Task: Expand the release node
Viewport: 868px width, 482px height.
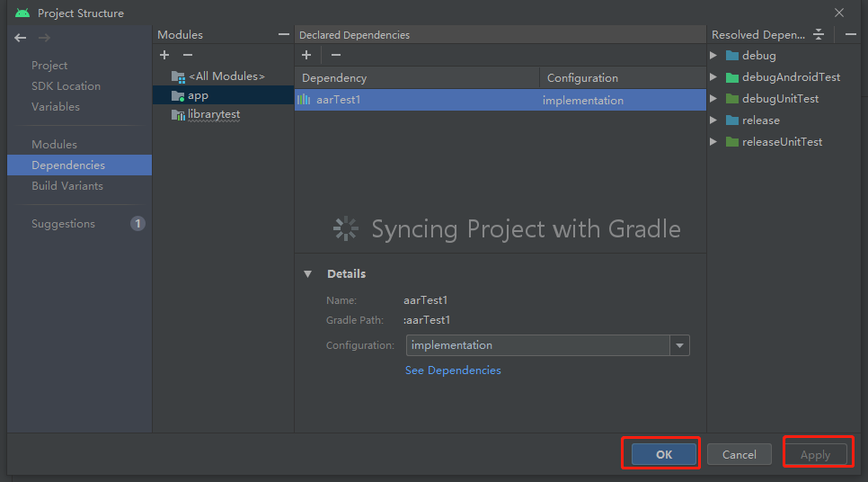Action: pyautogui.click(x=713, y=120)
